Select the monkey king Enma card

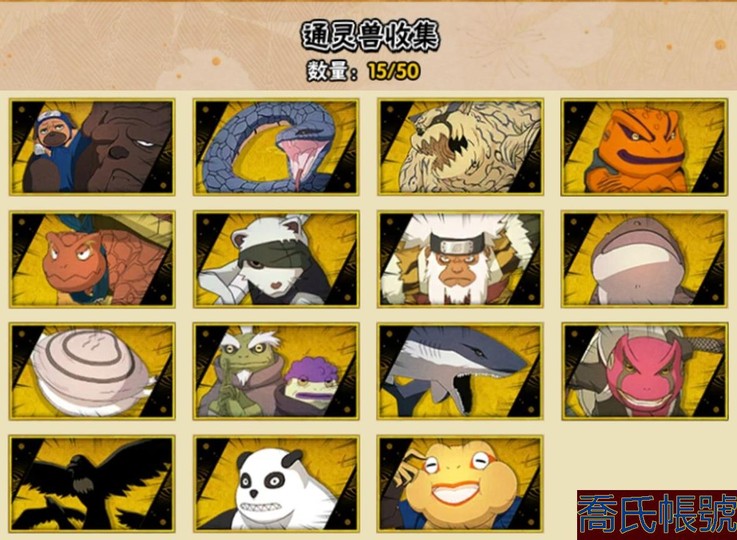click(x=461, y=259)
